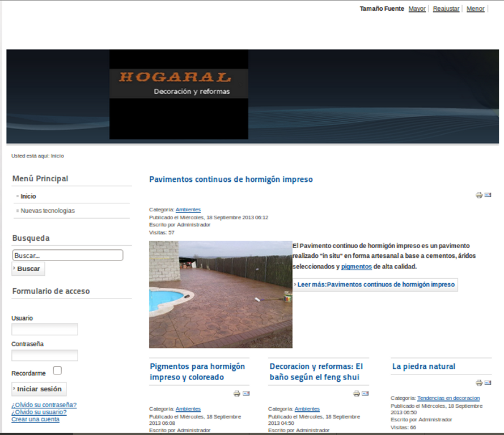The height and width of the screenshot is (435, 504).
Task: Email La piedra natural article
Action: (489, 383)
